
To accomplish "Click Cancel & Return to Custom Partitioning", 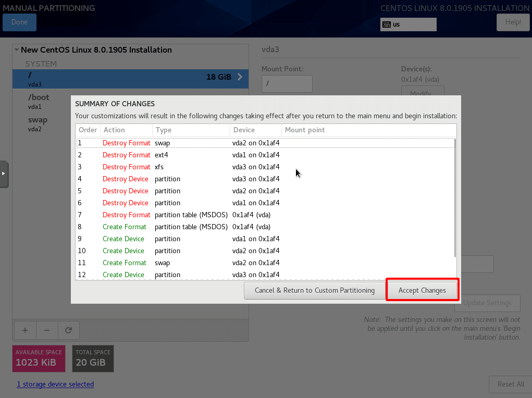I will point(315,290).
